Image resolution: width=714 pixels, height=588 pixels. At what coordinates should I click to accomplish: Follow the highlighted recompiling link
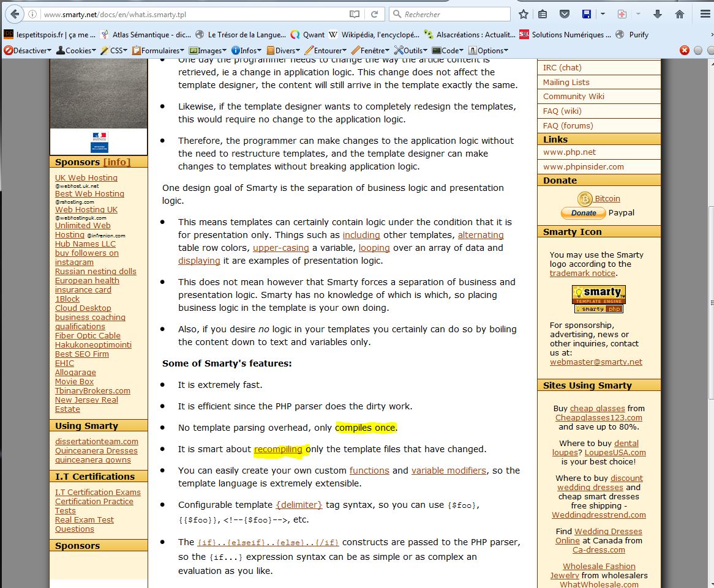(x=278, y=449)
